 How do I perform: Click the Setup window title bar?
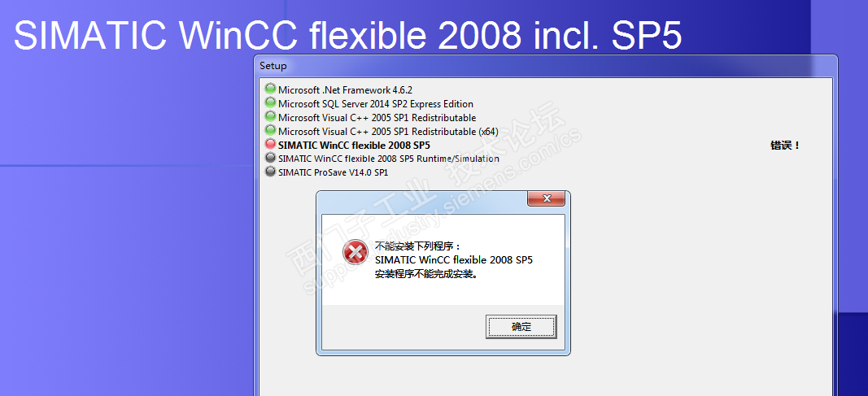click(545, 66)
